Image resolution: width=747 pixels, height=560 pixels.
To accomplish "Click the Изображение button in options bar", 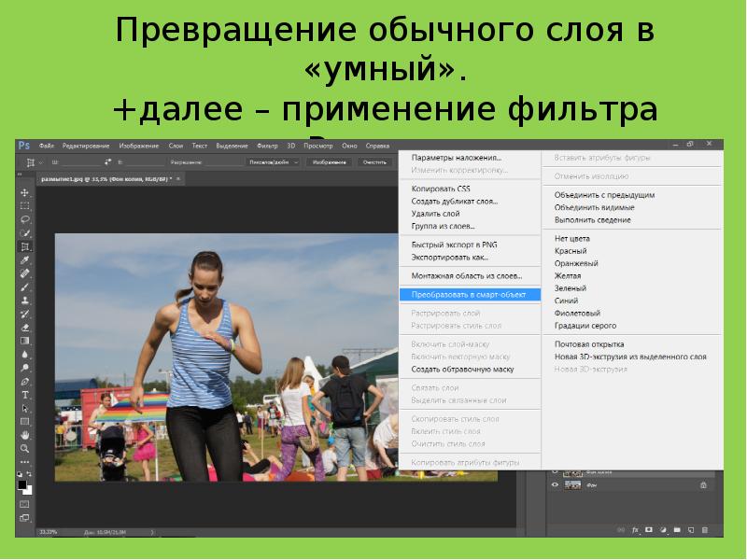I will tap(330, 161).
